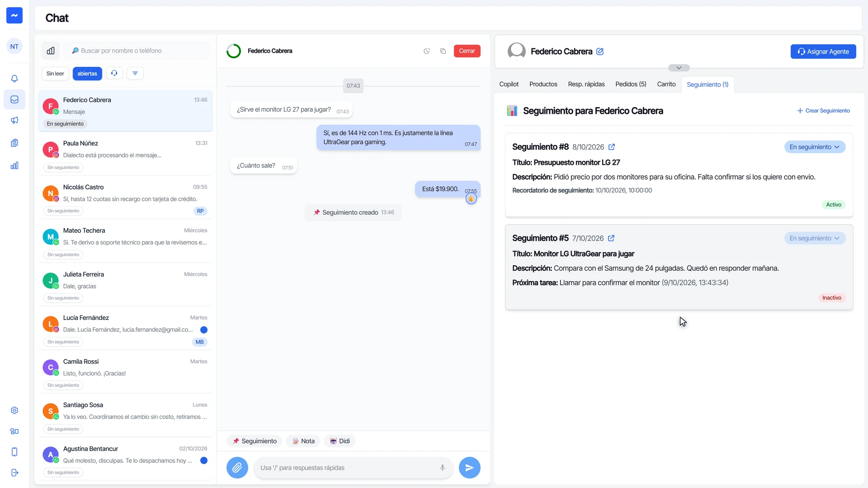This screenshot has height=488, width=868.
Task: Edit Federico Cabrera contact name icon
Action: 600,52
